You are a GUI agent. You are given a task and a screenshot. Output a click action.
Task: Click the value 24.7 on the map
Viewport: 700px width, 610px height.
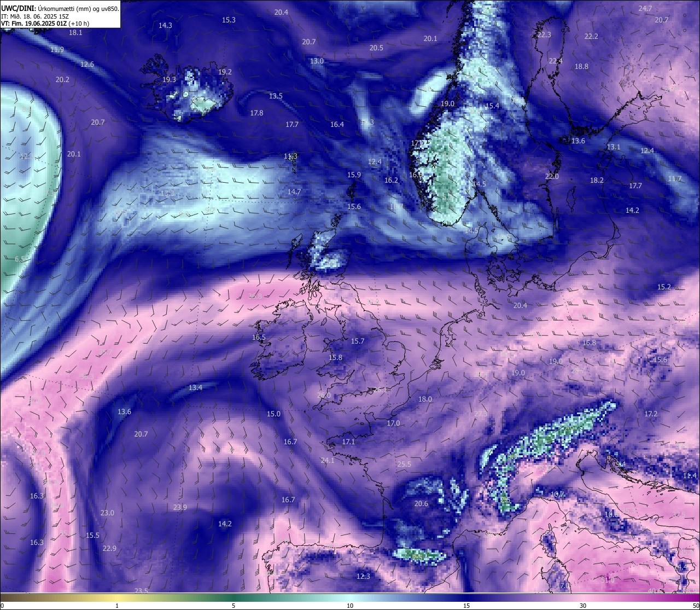pyautogui.click(x=645, y=9)
